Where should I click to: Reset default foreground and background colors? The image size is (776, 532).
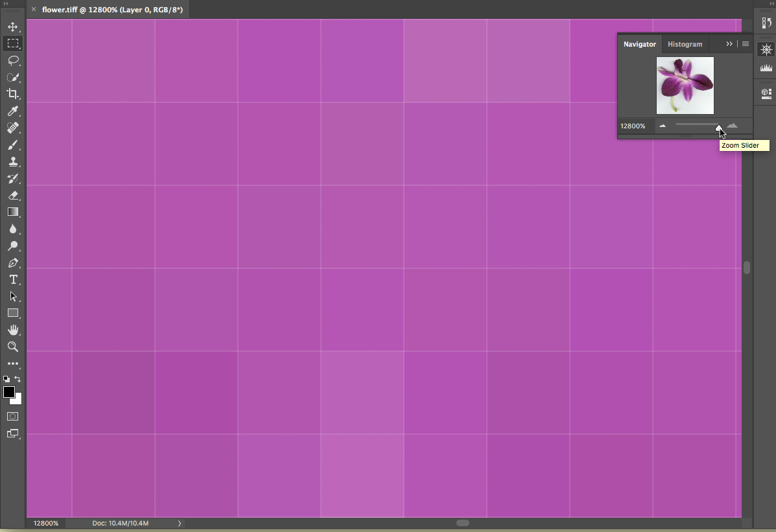[6, 379]
